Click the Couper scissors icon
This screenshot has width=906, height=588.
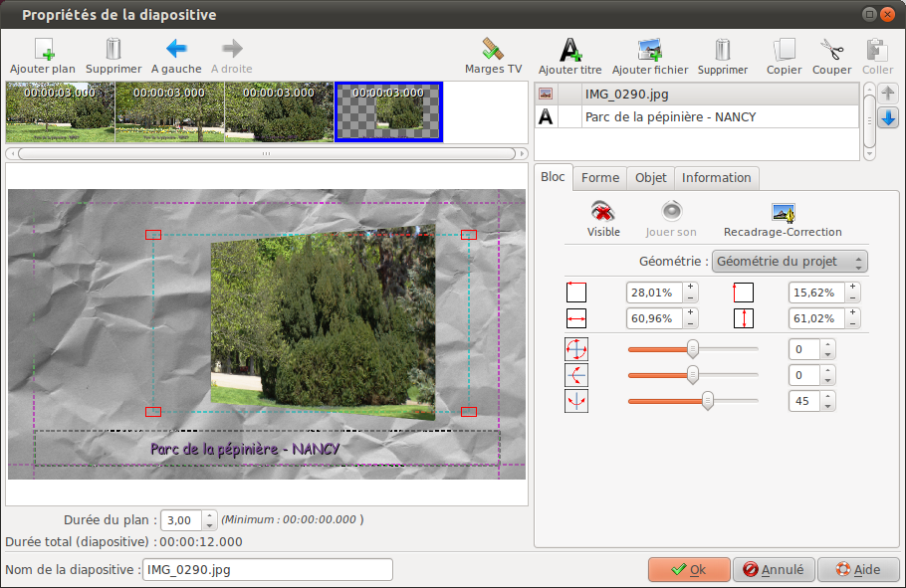point(831,49)
